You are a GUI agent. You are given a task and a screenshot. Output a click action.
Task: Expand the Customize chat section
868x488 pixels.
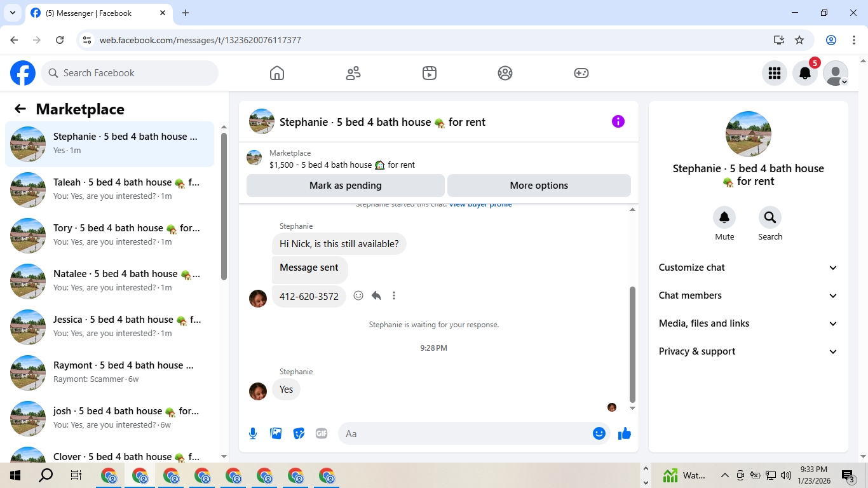(748, 268)
